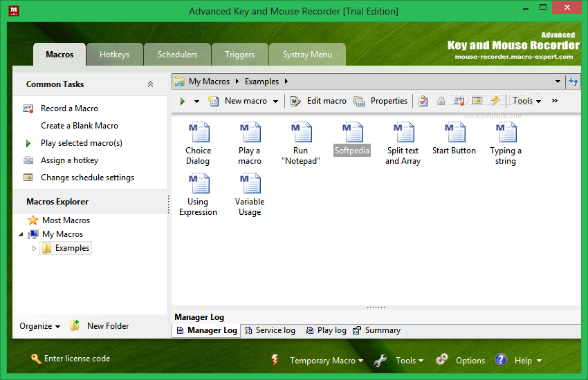This screenshot has width=588, height=380.
Task: Collapse the My Macros tree node arrow
Action: [21, 235]
